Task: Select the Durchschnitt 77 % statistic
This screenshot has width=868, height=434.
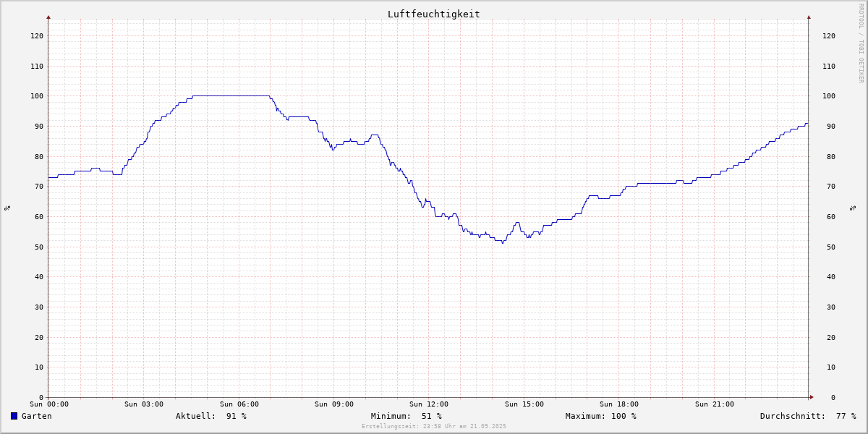Action: (807, 416)
